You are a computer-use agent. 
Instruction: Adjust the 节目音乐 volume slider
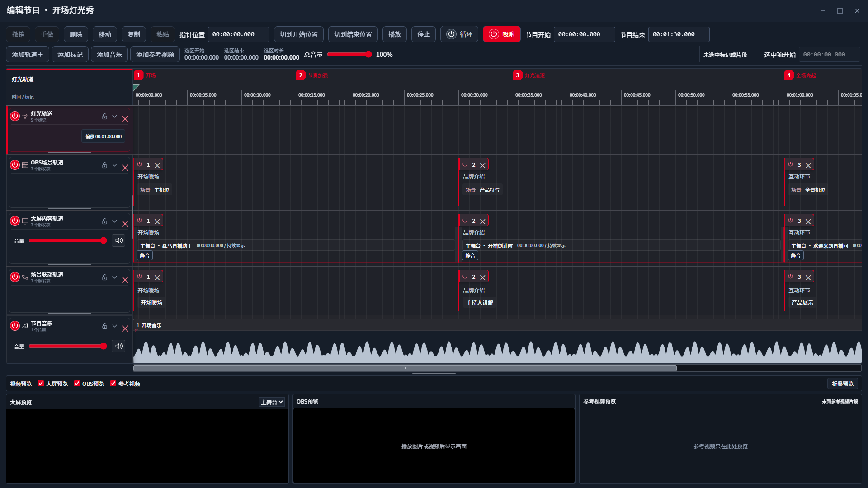pos(68,347)
